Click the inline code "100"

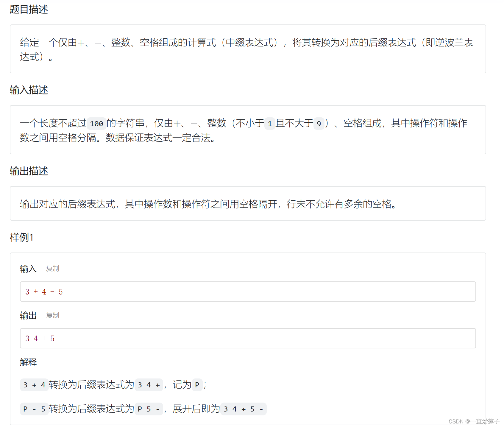pos(96,124)
